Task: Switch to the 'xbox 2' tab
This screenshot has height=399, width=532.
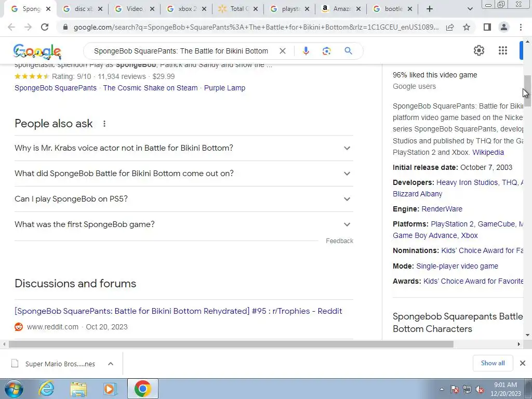Action: coord(187,9)
